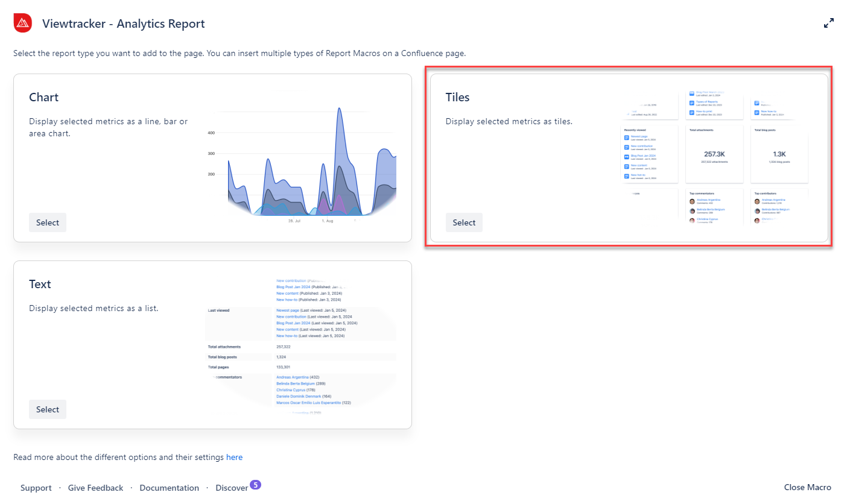This screenshot has height=504, width=850.
Task: Click the Give Feedback footer link
Action: coord(95,488)
